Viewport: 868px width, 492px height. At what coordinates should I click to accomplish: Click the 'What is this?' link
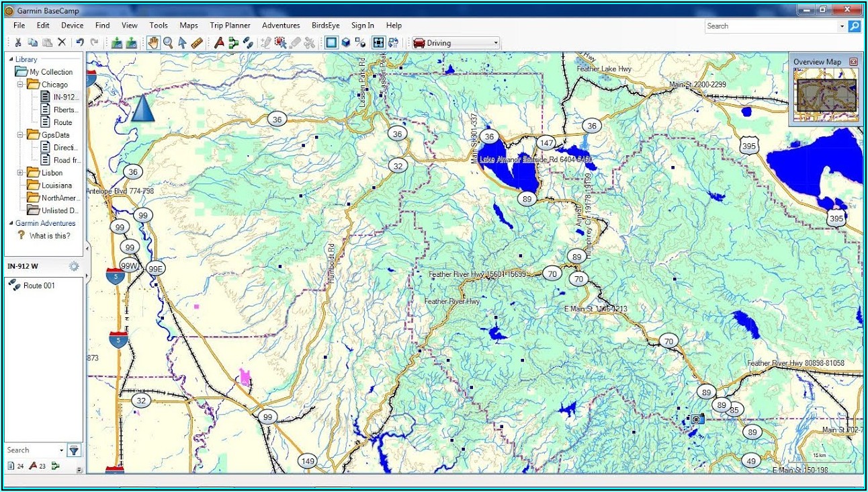pyautogui.click(x=49, y=236)
